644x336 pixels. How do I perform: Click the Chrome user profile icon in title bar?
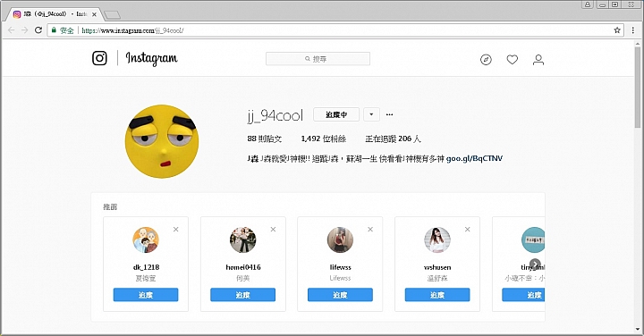pyautogui.click(x=588, y=4)
